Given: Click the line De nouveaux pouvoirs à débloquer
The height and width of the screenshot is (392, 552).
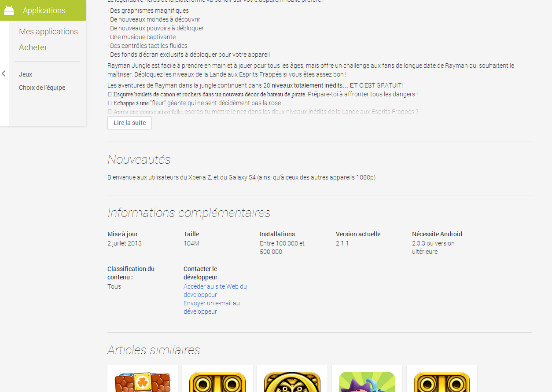Looking at the screenshot, I should click(155, 28).
